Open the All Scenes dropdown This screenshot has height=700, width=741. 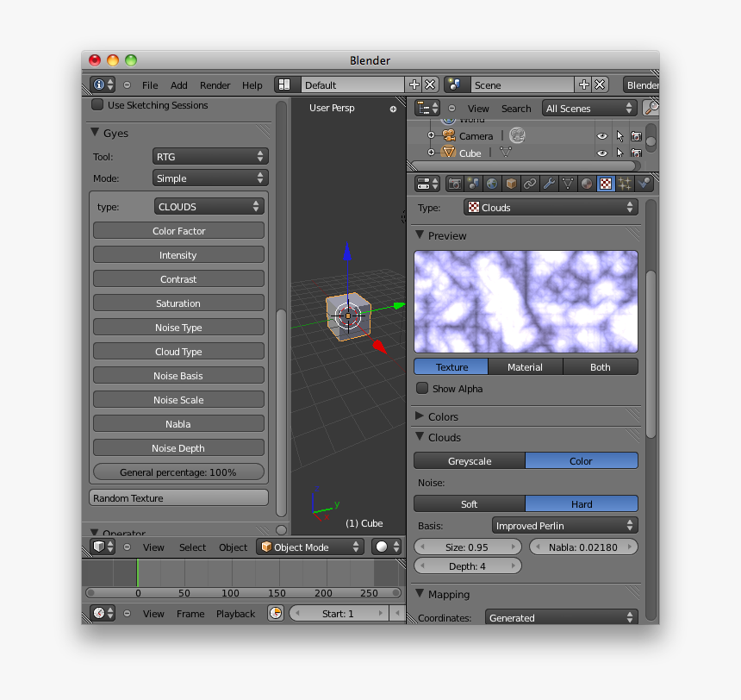pos(588,108)
